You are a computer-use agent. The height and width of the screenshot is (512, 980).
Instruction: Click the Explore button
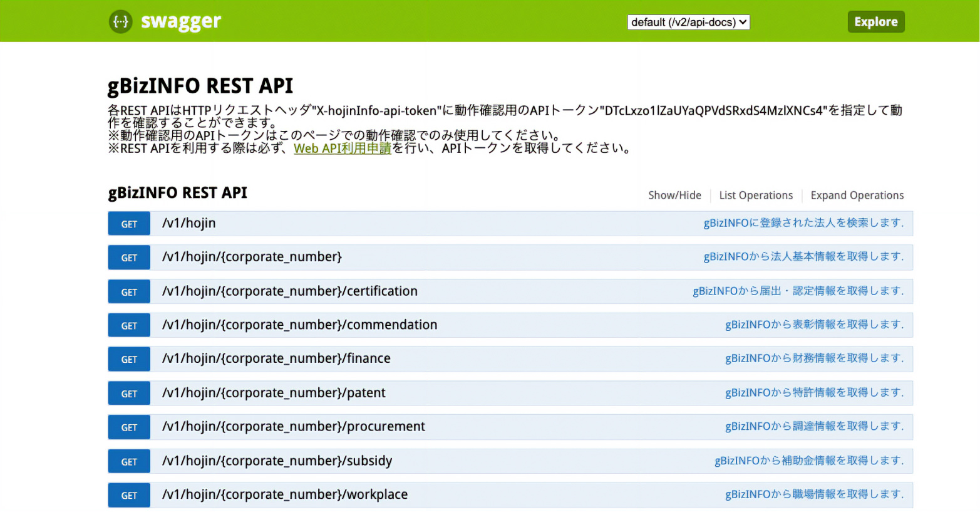876,21
